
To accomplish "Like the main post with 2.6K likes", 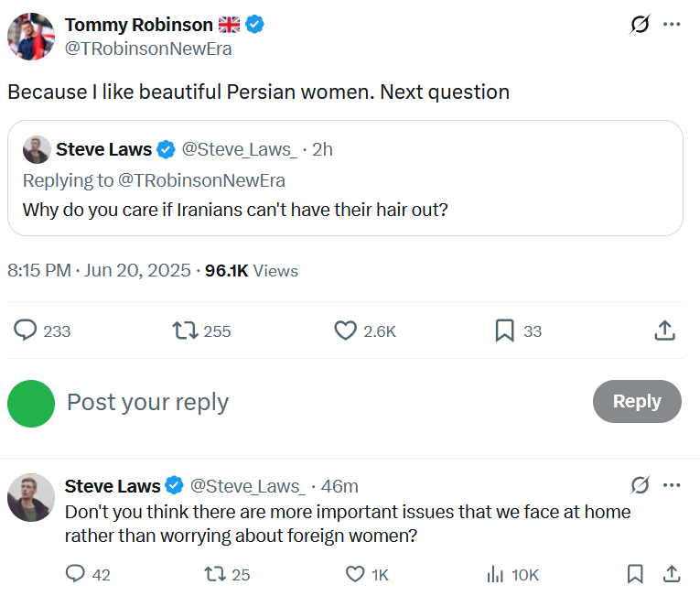I will tap(345, 331).
